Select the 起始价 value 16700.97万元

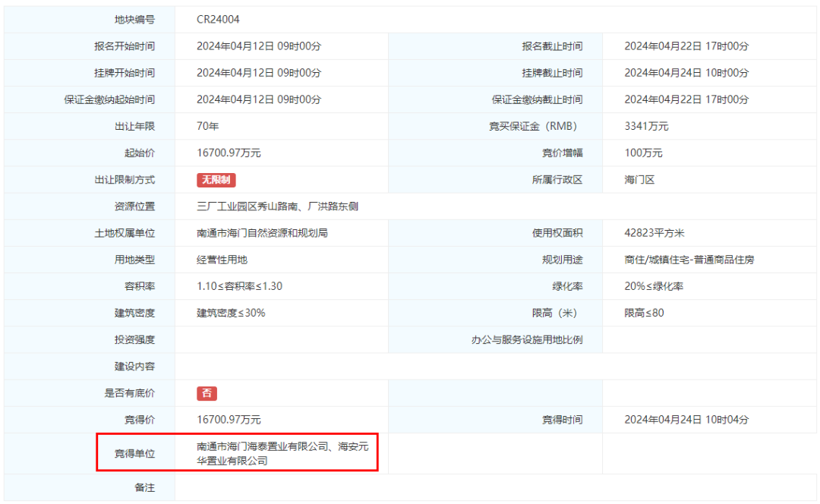click(x=229, y=153)
